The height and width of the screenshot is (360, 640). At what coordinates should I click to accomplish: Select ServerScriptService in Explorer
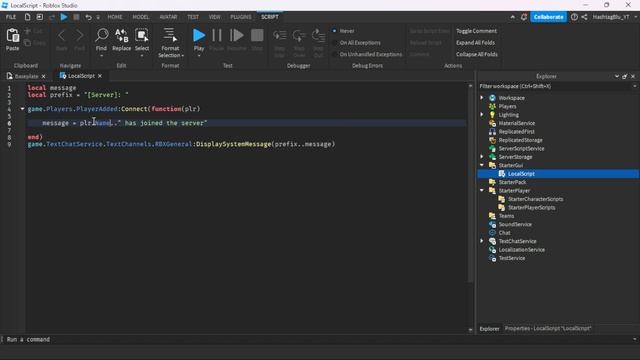pos(521,149)
